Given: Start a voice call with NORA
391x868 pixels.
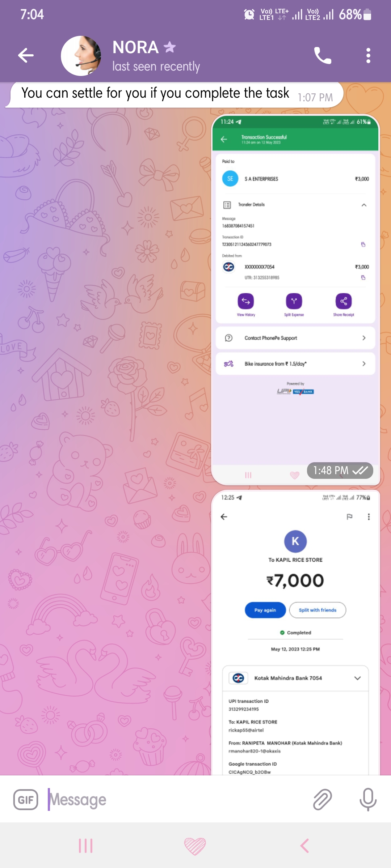Looking at the screenshot, I should tap(322, 55).
